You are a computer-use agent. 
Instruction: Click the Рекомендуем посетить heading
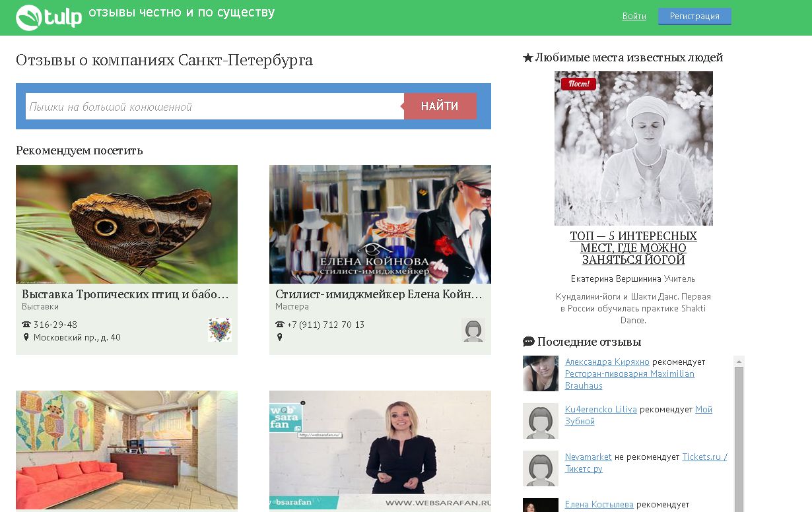click(79, 150)
